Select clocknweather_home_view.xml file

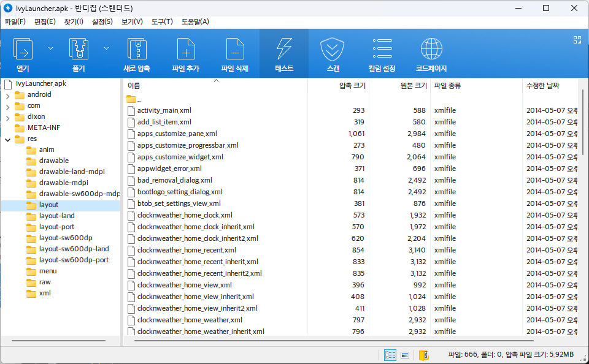pyautogui.click(x=185, y=285)
